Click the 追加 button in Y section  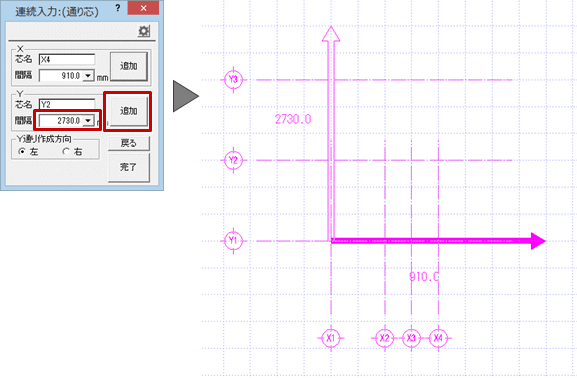click(x=129, y=111)
